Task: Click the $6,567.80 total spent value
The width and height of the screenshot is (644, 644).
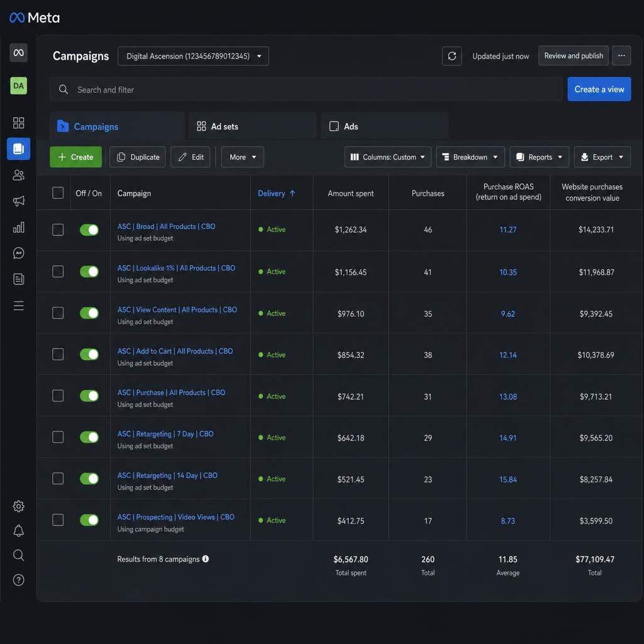Action: [x=350, y=559]
